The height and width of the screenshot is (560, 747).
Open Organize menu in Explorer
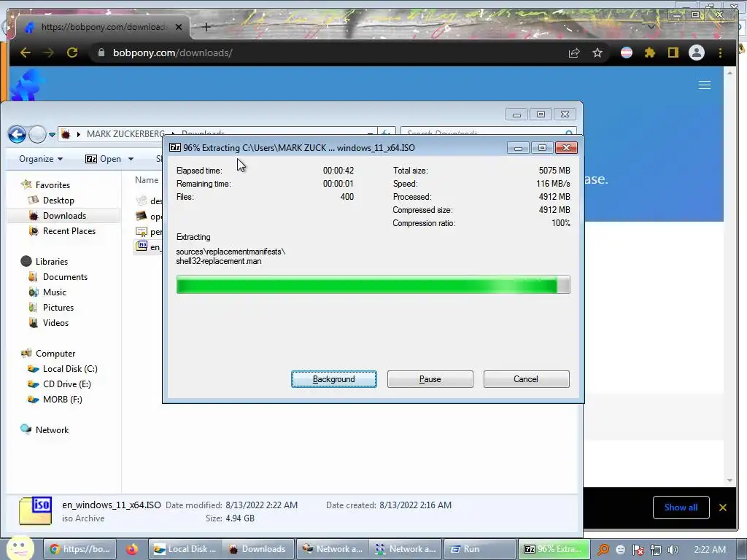(41, 158)
